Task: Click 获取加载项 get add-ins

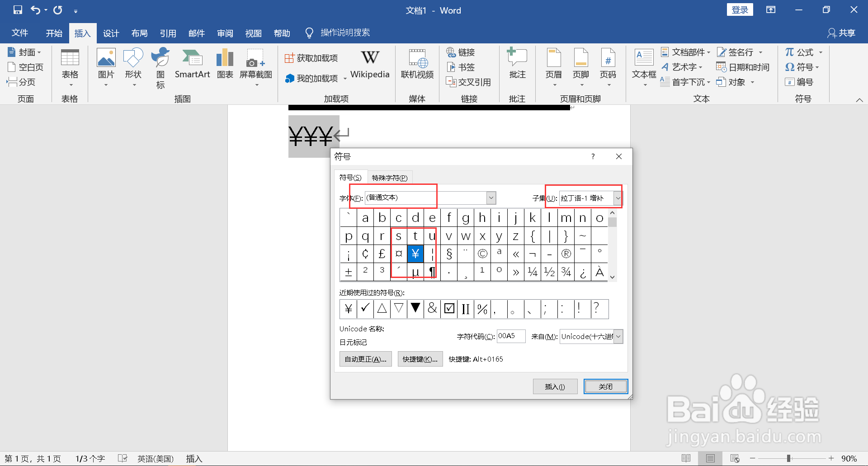Action: click(x=311, y=58)
